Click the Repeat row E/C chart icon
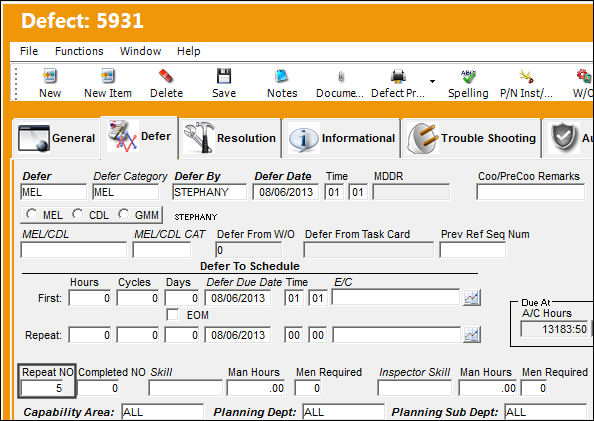Viewport: 594px width, 421px height. [472, 335]
